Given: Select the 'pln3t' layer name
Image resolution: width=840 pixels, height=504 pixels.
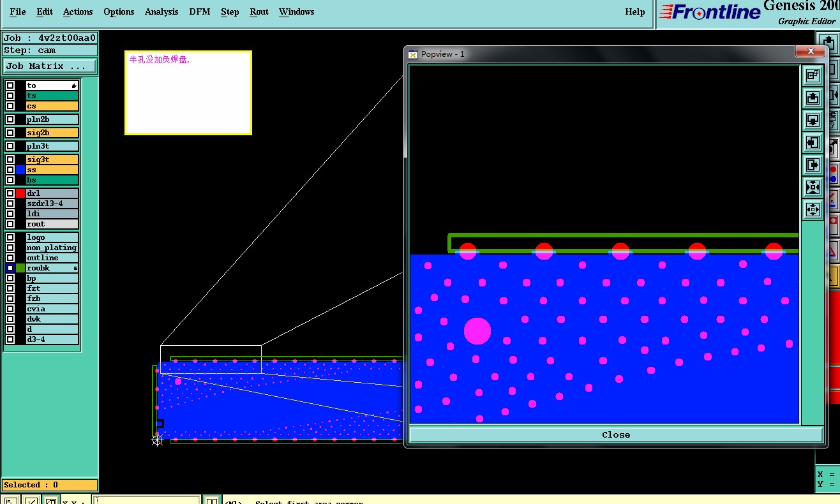Looking at the screenshot, I should click(x=52, y=146).
